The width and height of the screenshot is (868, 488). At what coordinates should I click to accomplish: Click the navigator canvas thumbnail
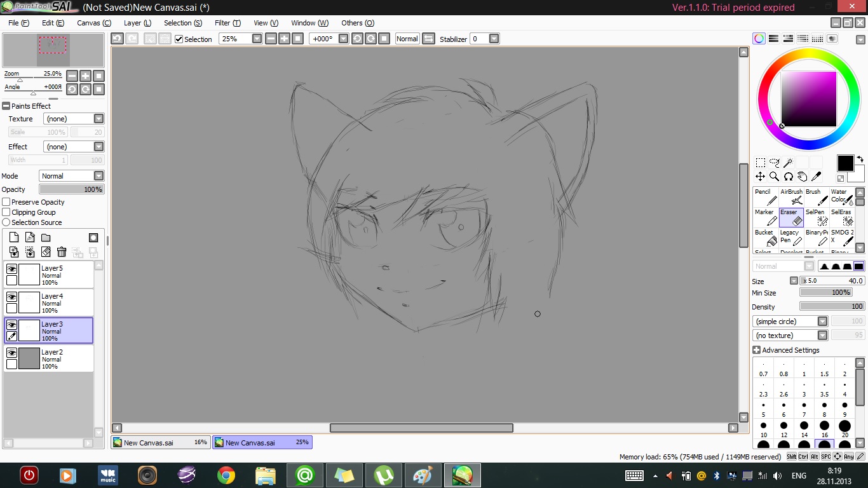tap(53, 50)
